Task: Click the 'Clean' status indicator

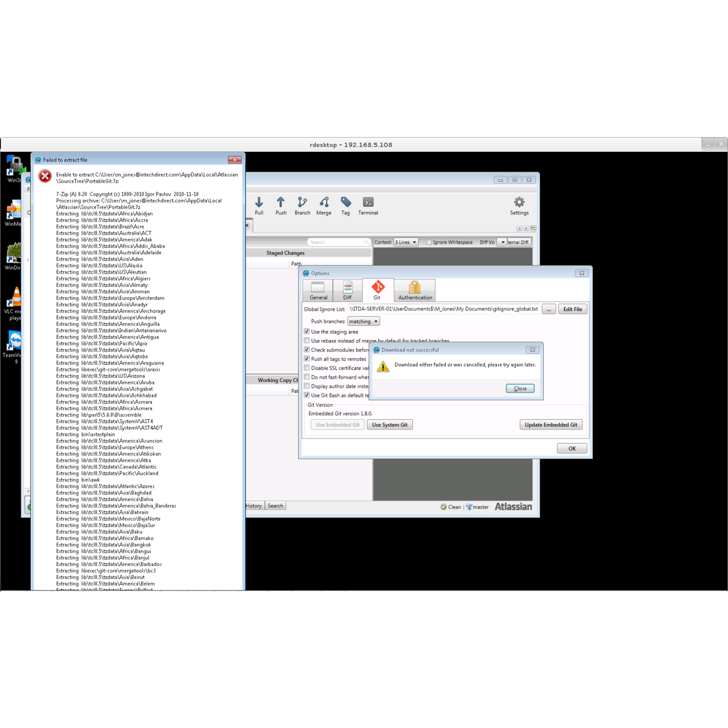Action: click(450, 507)
